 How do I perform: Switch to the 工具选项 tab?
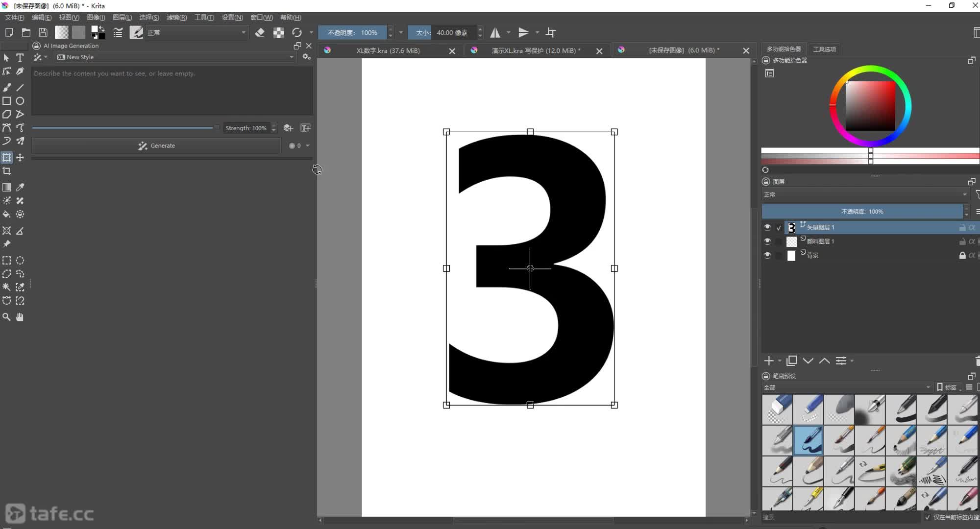point(824,49)
